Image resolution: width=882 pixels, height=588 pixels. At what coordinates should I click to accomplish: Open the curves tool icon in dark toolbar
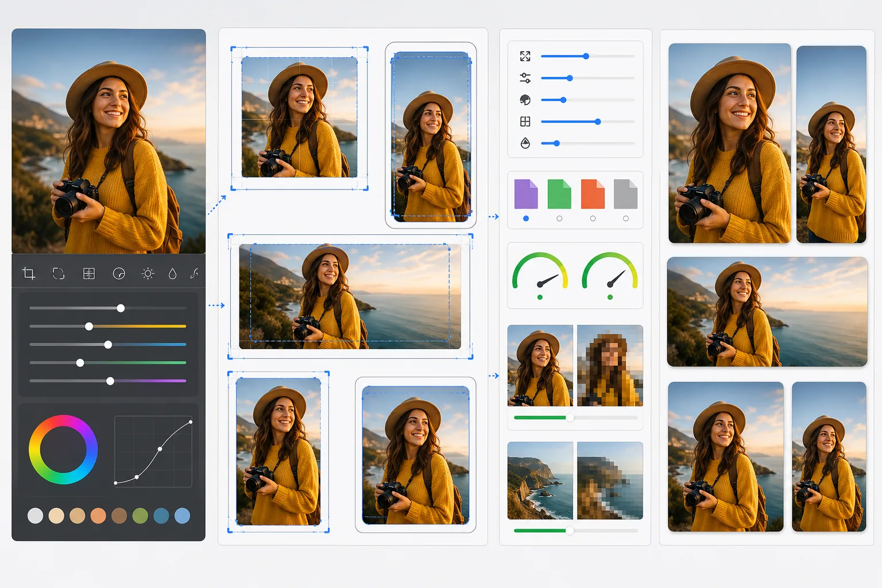tap(194, 273)
